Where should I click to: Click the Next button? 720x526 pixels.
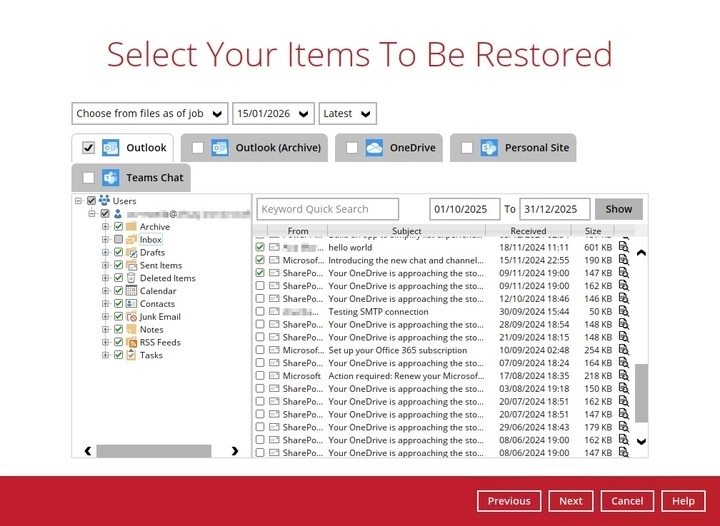[x=571, y=501]
